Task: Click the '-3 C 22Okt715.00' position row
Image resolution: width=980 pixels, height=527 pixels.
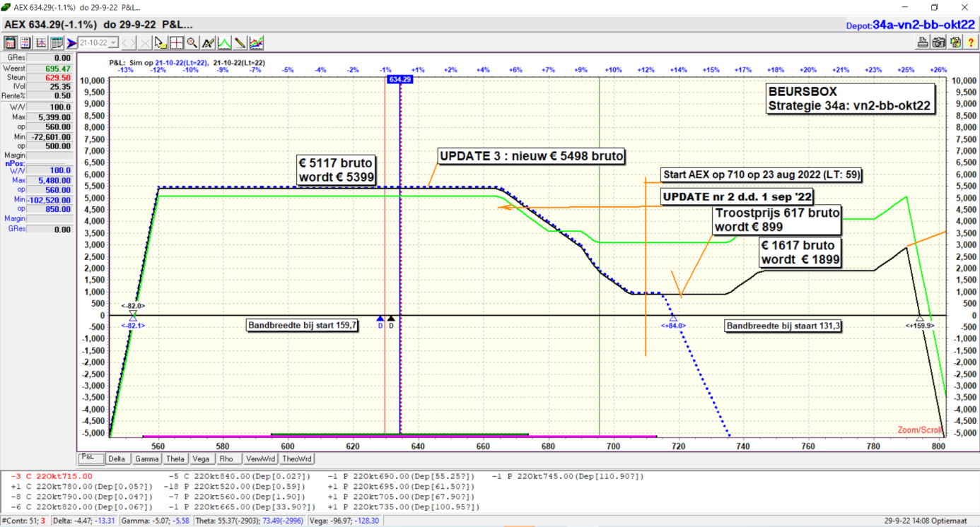Action: pos(52,476)
